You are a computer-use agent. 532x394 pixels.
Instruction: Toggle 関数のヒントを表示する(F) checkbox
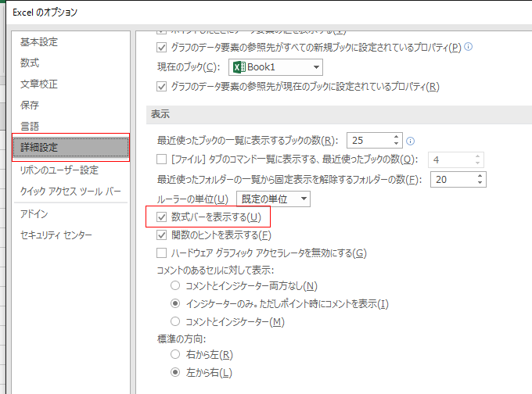(x=161, y=235)
